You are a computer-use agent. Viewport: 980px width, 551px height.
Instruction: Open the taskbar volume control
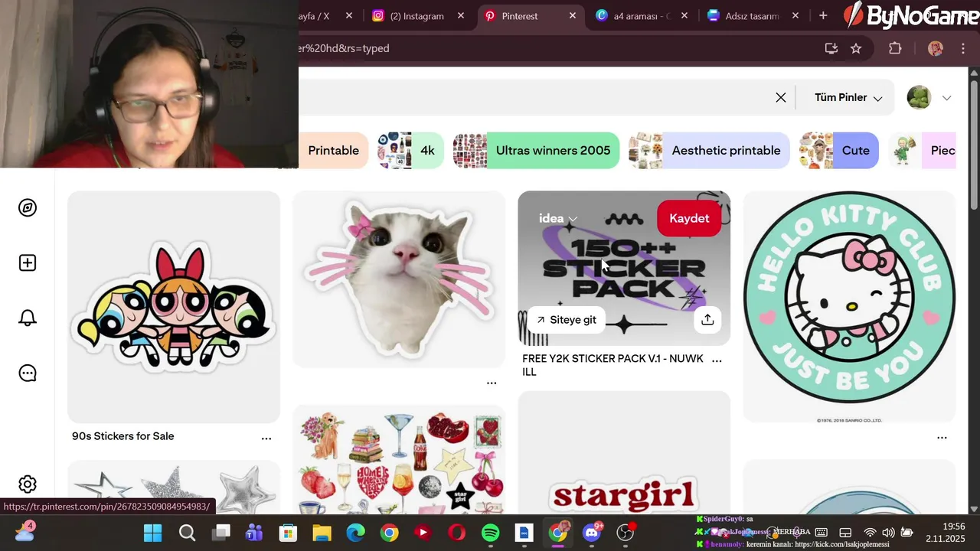(888, 533)
